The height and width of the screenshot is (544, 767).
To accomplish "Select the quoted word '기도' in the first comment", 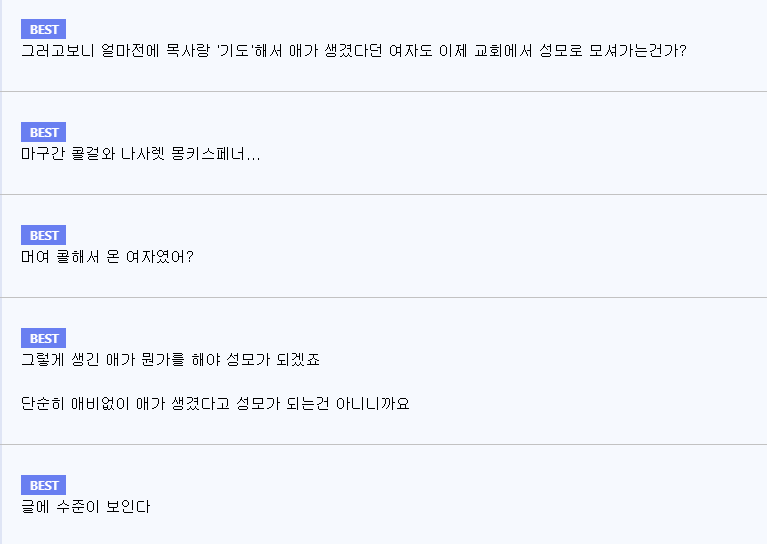I will coord(236,50).
